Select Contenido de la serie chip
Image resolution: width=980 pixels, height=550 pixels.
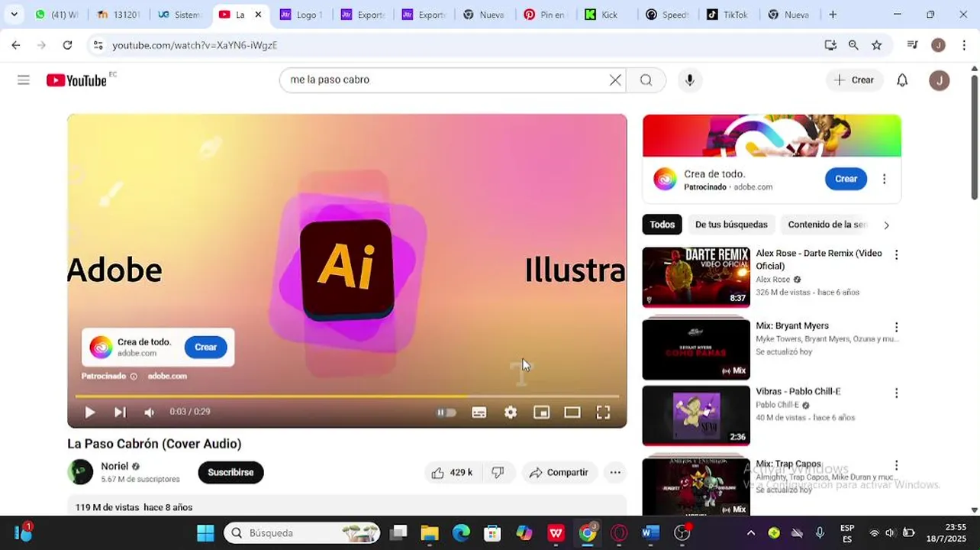point(827,225)
